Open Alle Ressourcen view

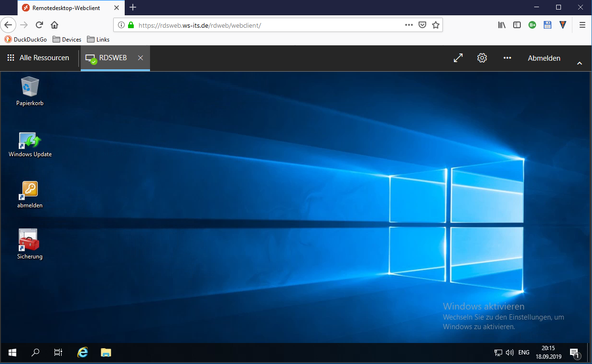38,58
